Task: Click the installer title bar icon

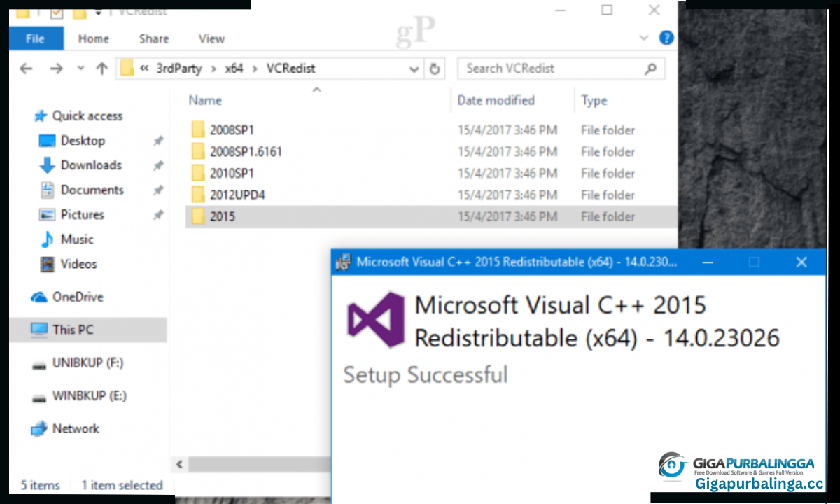Action: click(343, 262)
